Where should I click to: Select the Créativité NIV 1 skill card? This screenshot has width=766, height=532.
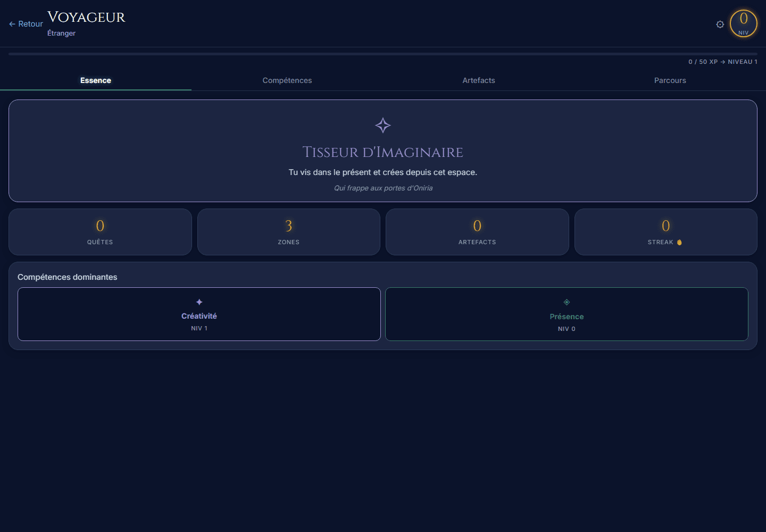click(x=199, y=314)
